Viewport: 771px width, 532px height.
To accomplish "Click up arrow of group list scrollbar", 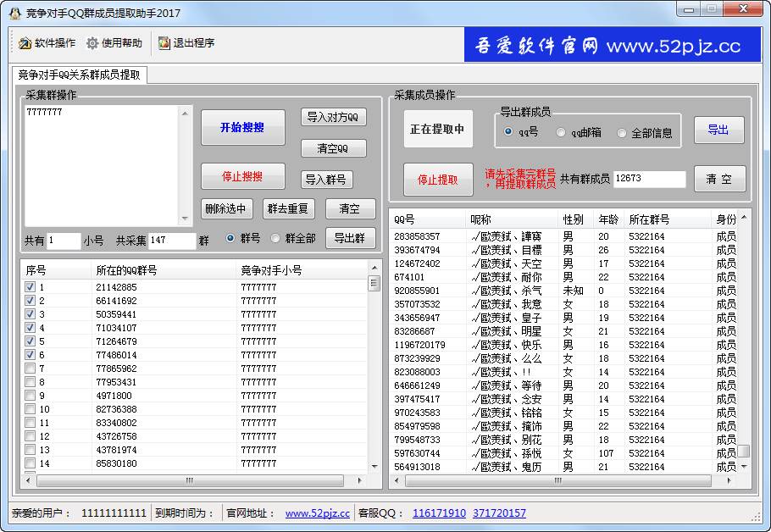I will click(x=374, y=267).
